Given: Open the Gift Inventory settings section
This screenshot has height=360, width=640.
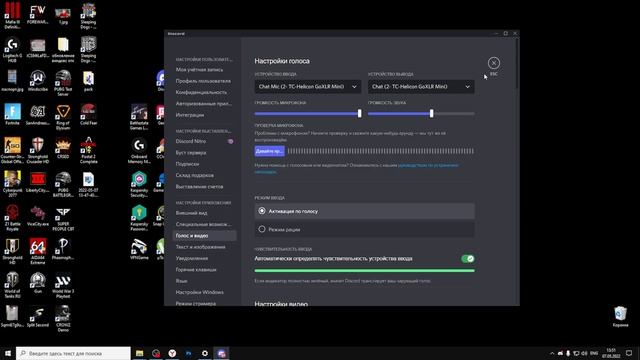Looking at the screenshot, I should click(x=195, y=175).
